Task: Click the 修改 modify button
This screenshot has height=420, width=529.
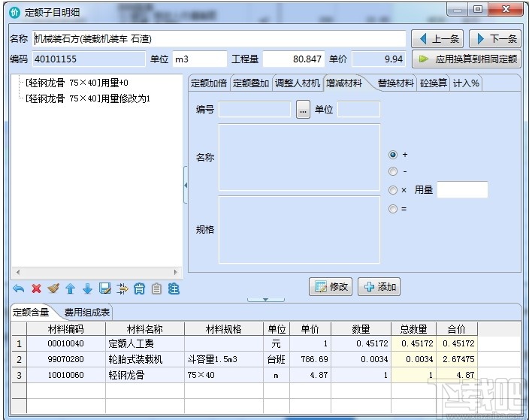Action: [331, 287]
